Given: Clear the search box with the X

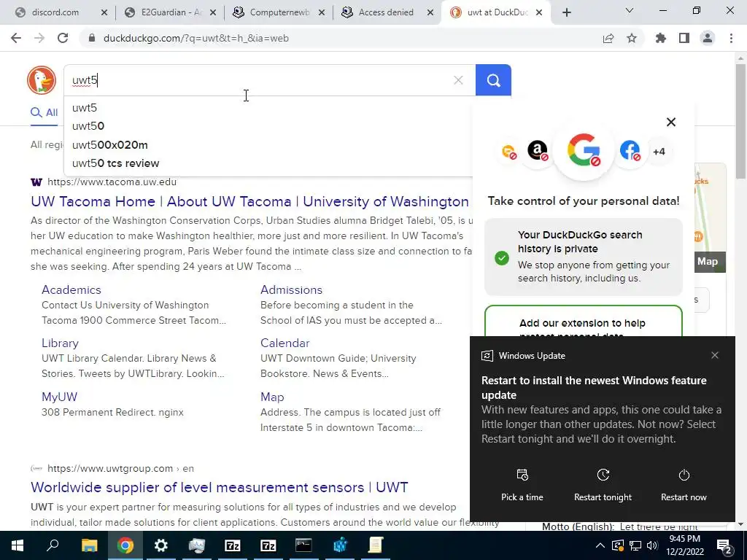Looking at the screenshot, I should [x=458, y=80].
